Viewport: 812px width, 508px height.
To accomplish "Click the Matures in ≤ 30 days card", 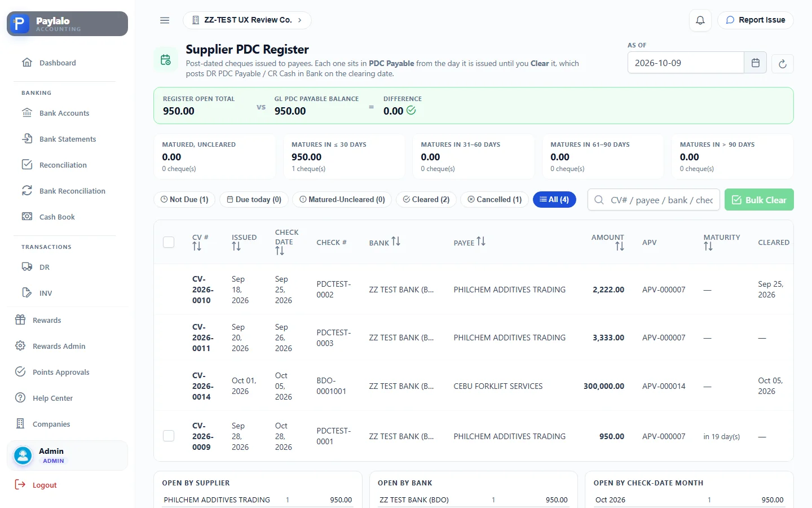I will pos(344,156).
